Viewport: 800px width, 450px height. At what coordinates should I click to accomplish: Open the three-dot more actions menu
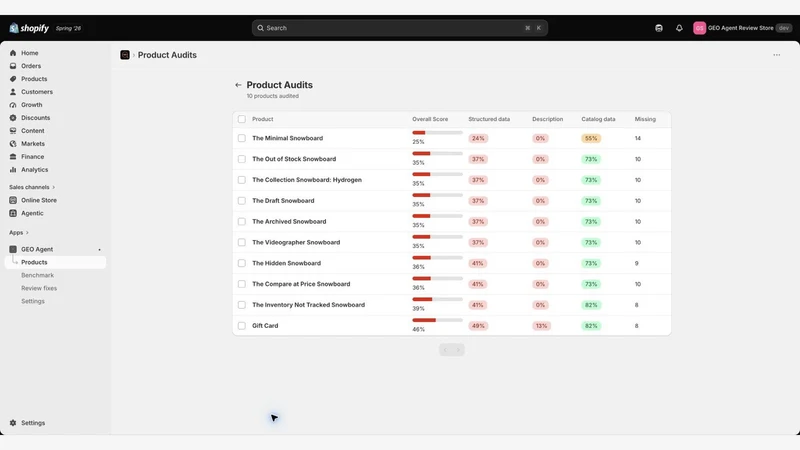(x=777, y=55)
